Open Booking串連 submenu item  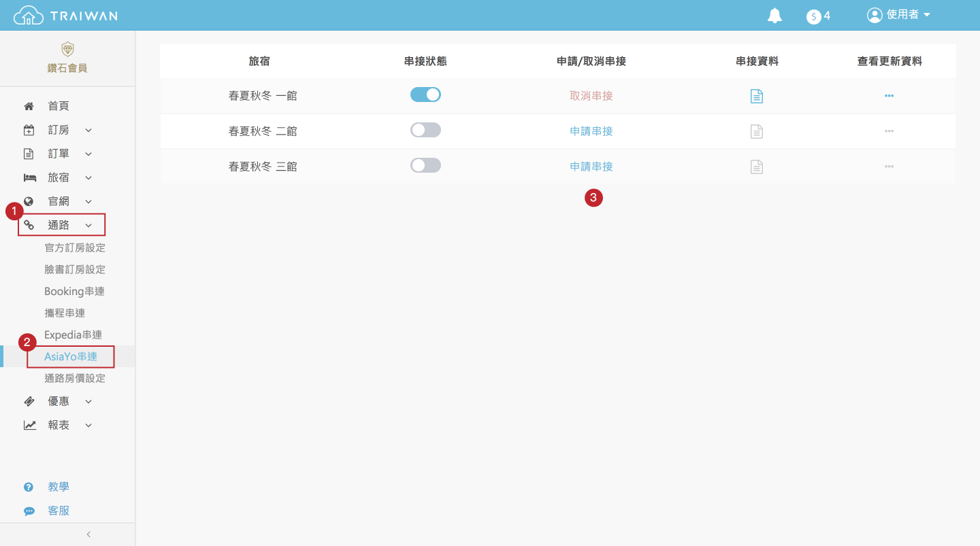[x=74, y=291]
